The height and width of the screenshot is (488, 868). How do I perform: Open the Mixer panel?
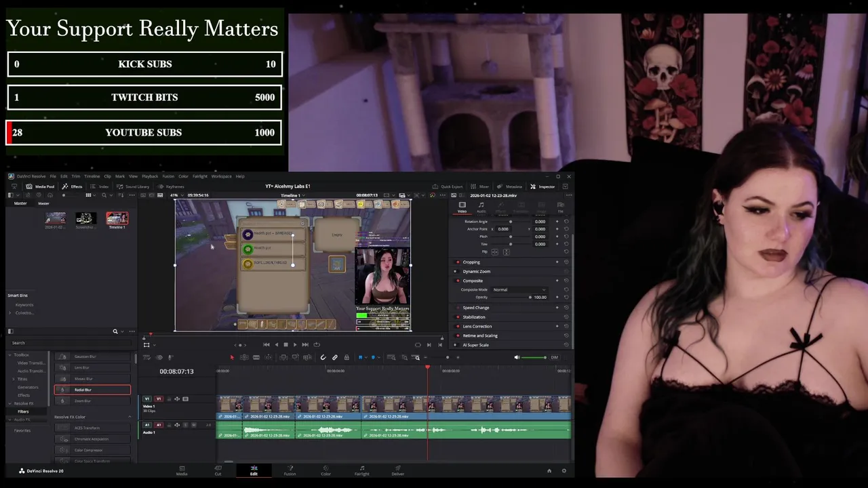pyautogui.click(x=481, y=186)
